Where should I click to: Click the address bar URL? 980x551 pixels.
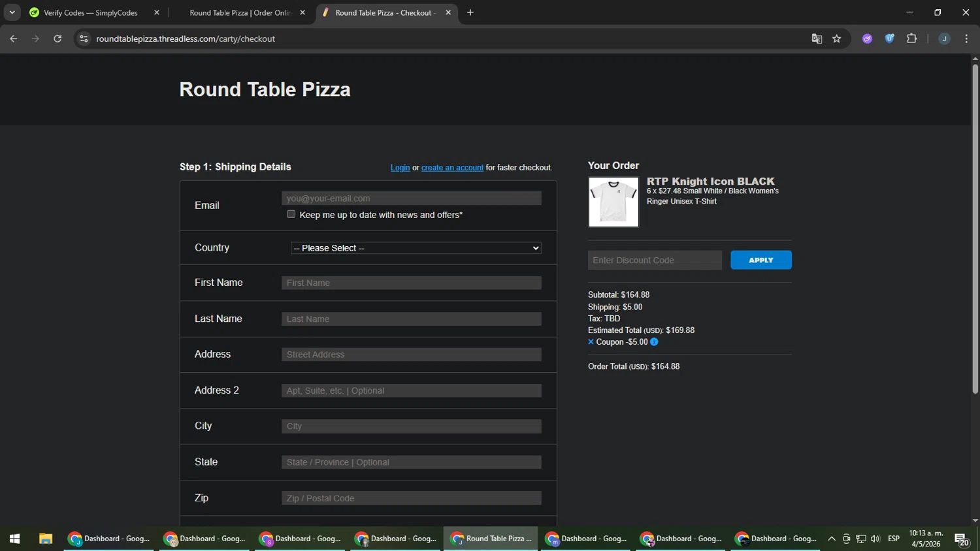(186, 39)
